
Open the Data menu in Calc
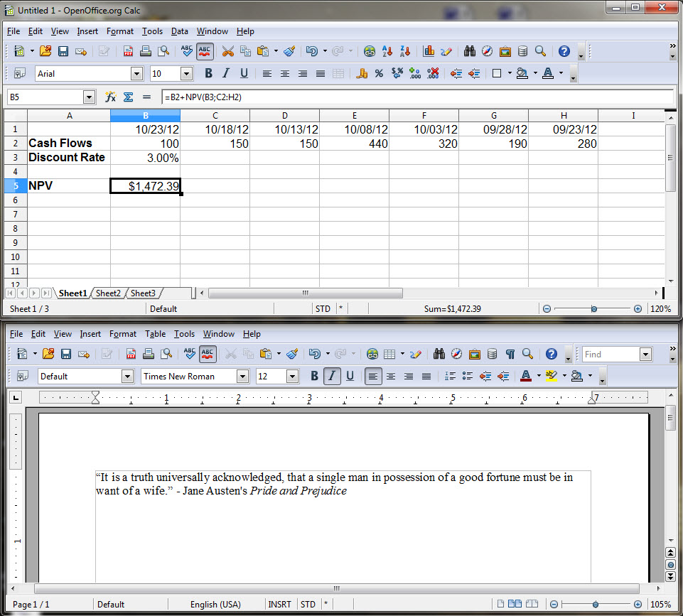tap(179, 31)
